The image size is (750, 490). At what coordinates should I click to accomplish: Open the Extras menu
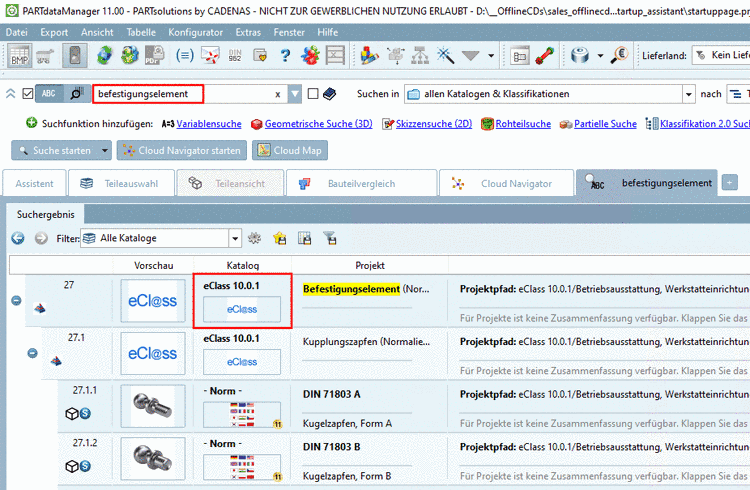pos(248,32)
